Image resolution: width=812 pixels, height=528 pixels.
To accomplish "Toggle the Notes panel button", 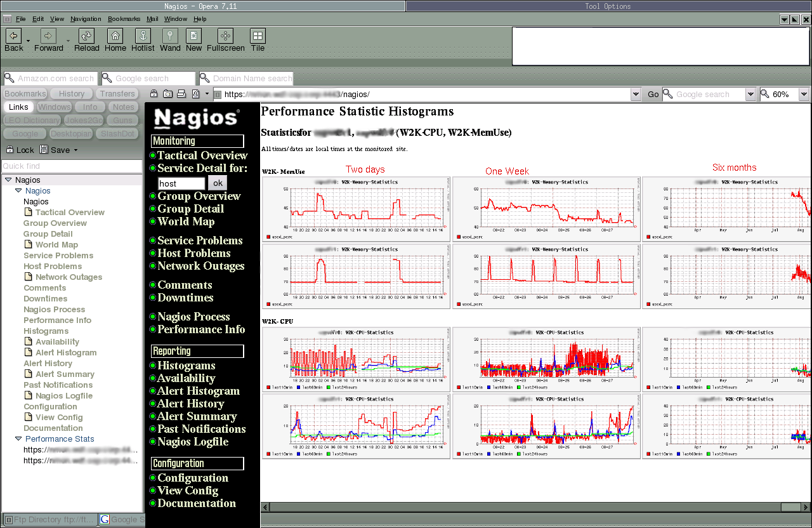I will [x=123, y=107].
